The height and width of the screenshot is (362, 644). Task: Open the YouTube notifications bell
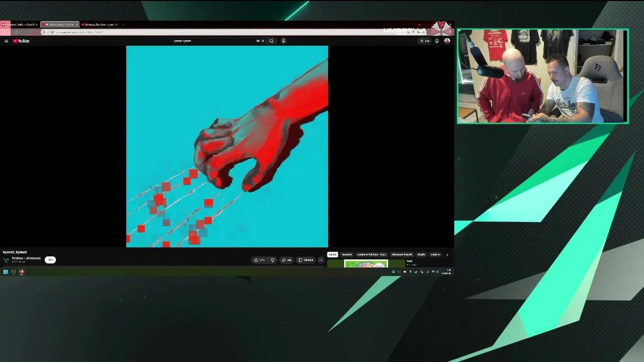tap(437, 41)
